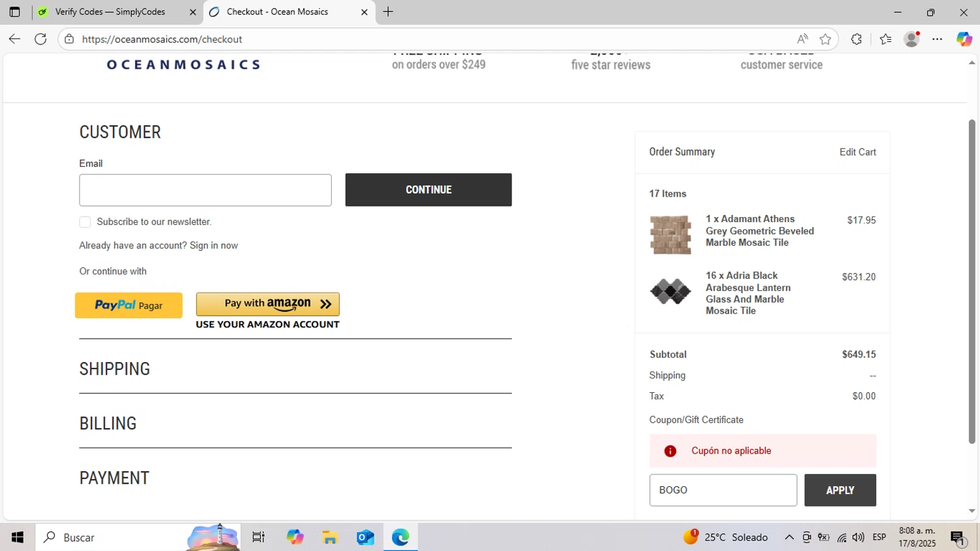Click the Buscar taskbar search box
This screenshot has height=551, width=980.
pyautogui.click(x=138, y=537)
